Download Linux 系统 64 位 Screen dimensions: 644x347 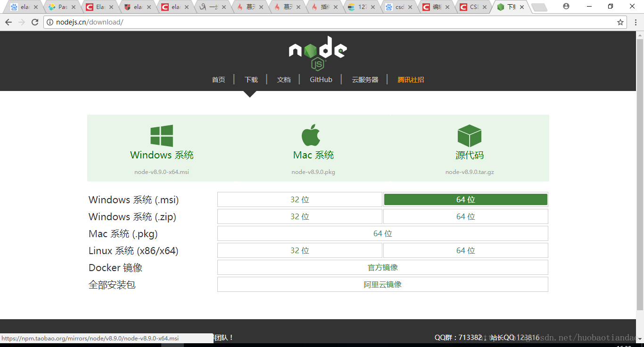466,250
